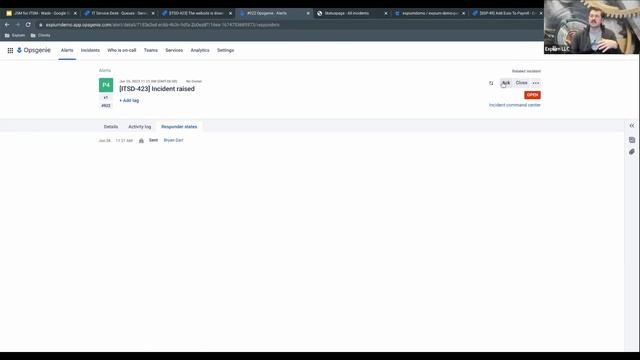Click the webcam video thumbnail
The height and width of the screenshot is (360, 640).
592,27
